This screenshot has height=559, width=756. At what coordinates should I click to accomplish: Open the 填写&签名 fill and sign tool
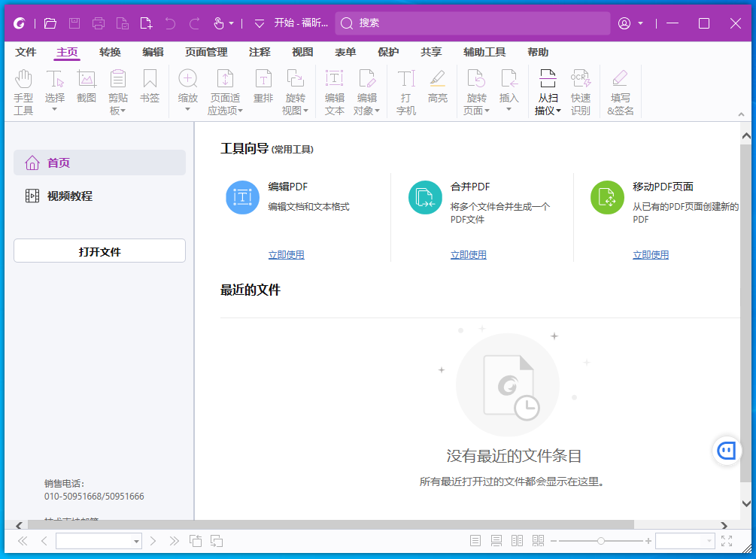point(620,91)
